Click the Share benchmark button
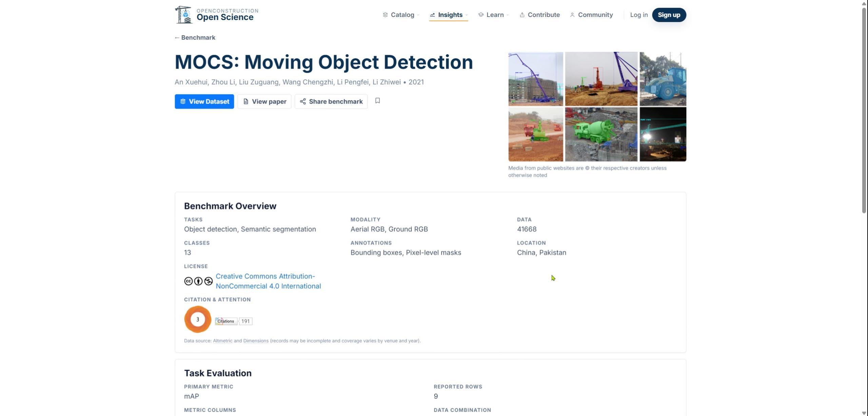The width and height of the screenshot is (868, 416). 331,101
